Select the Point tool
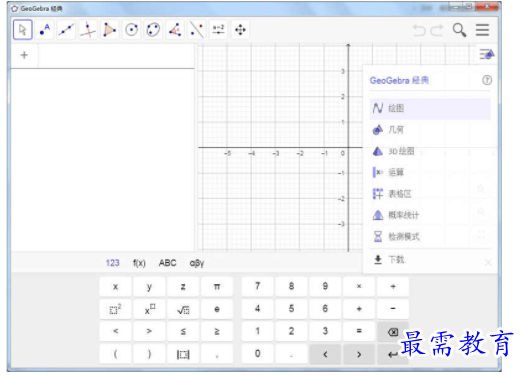This screenshot has height=375, width=522. point(44,30)
